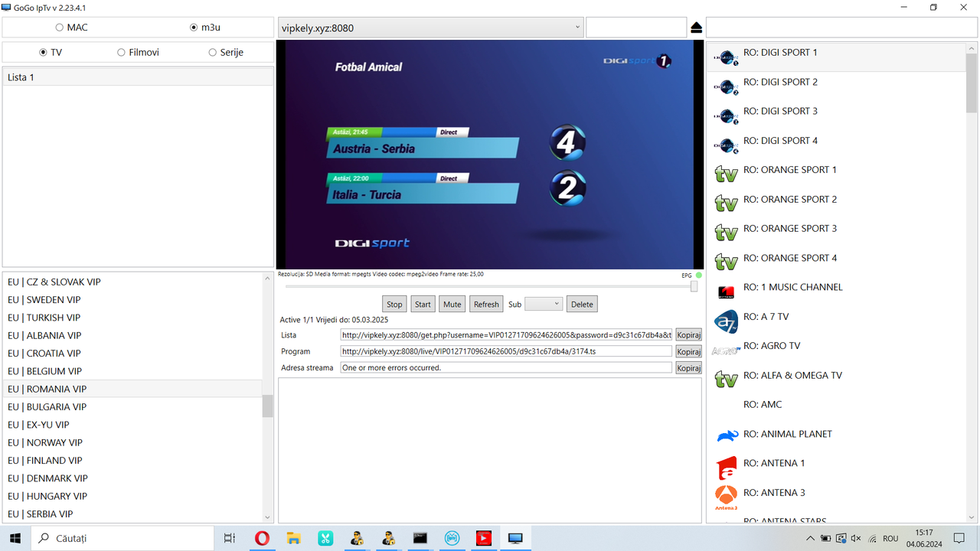This screenshot has width=980, height=551.
Task: Click the DIGI SPORT 2 channel logo
Action: tap(726, 86)
